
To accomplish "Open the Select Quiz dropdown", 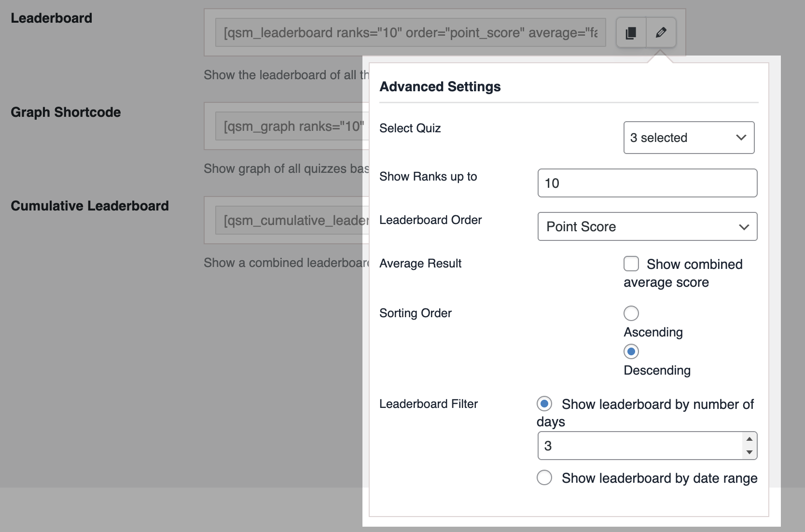I will pyautogui.click(x=689, y=138).
